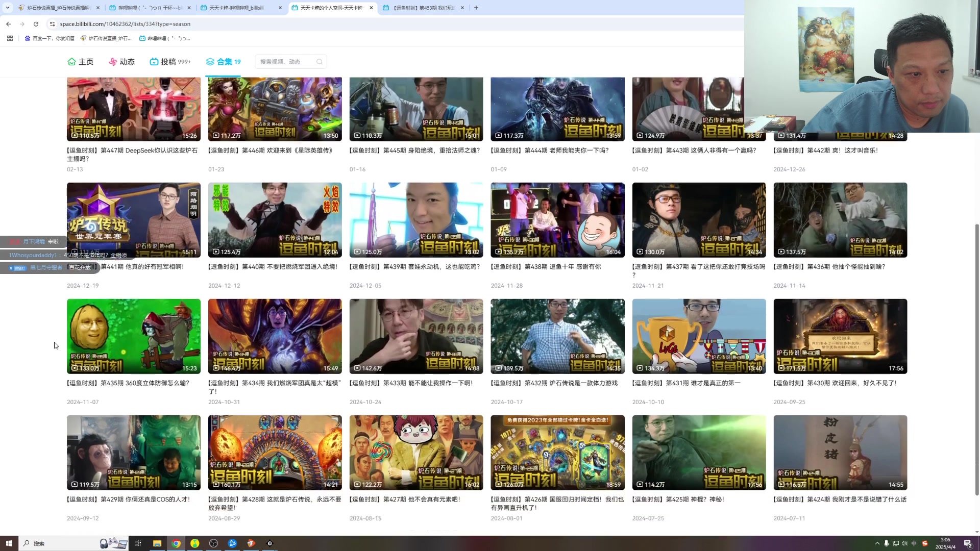Open the yellow-green round app on taskbar
Image resolution: width=980 pixels, height=551 pixels.
[195, 543]
